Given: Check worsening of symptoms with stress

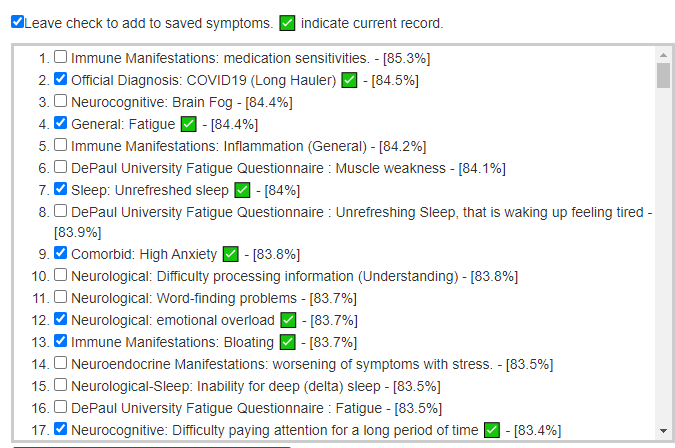Looking at the screenshot, I should click(x=61, y=363).
